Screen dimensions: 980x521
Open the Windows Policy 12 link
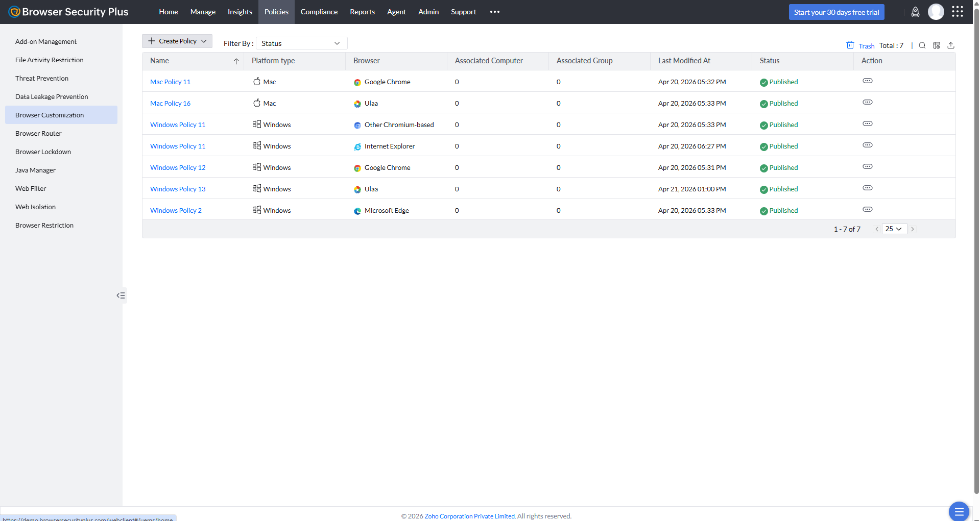point(178,167)
